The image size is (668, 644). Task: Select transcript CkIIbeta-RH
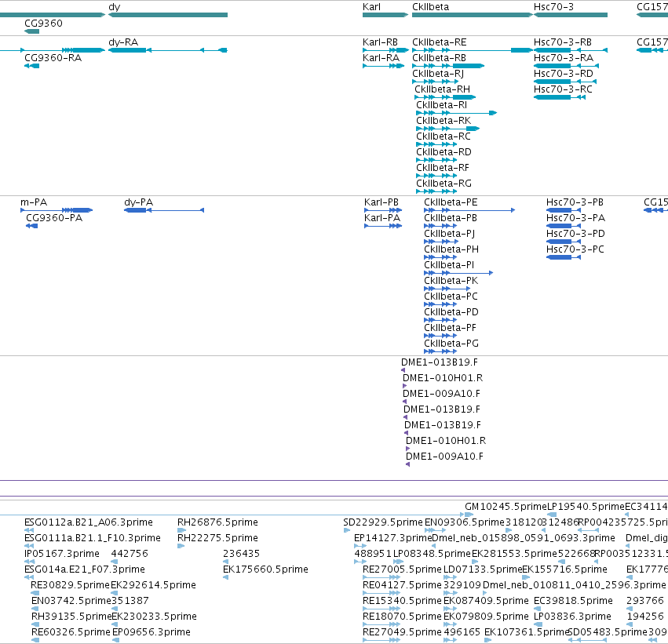445,97
